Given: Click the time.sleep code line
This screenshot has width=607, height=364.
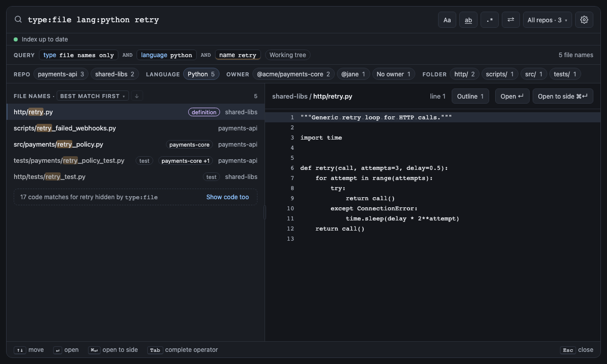Looking at the screenshot, I should pos(403,218).
